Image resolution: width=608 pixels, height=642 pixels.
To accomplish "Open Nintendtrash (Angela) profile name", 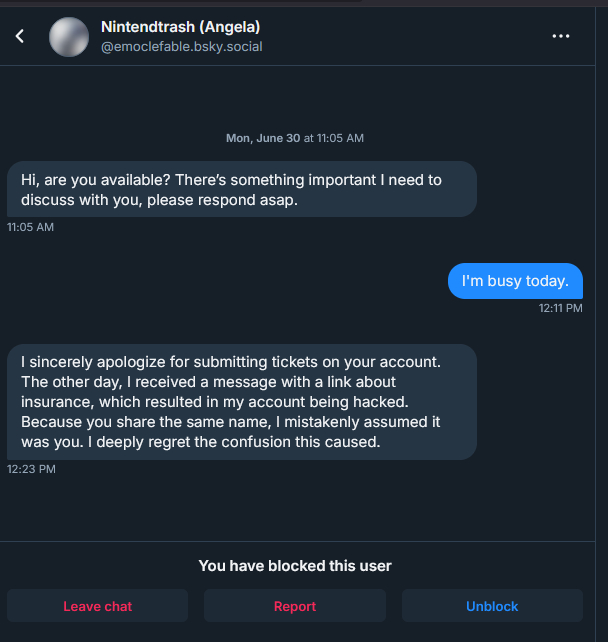I will point(180,26).
